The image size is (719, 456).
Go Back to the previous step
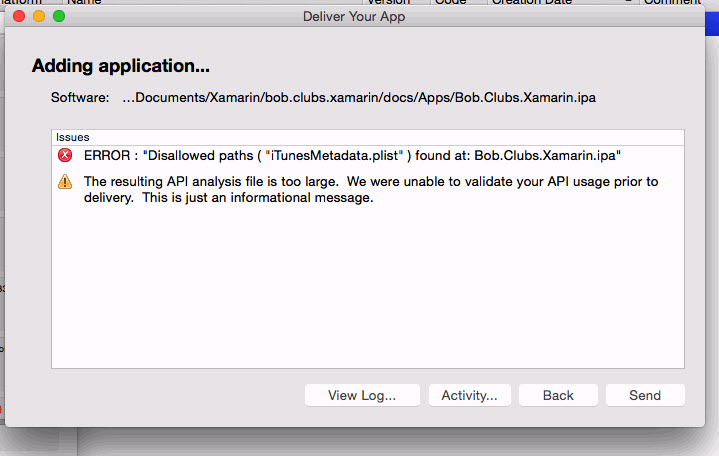[558, 395]
